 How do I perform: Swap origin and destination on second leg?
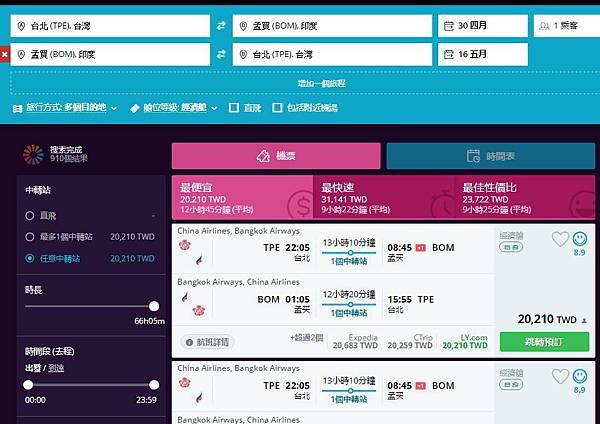tap(221, 54)
